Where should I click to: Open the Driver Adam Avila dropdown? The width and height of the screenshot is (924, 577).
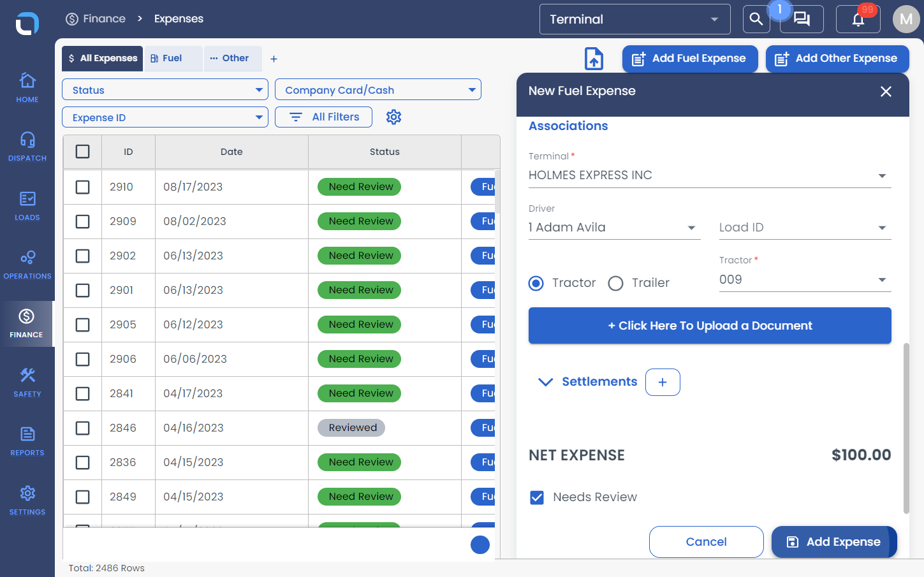click(615, 228)
